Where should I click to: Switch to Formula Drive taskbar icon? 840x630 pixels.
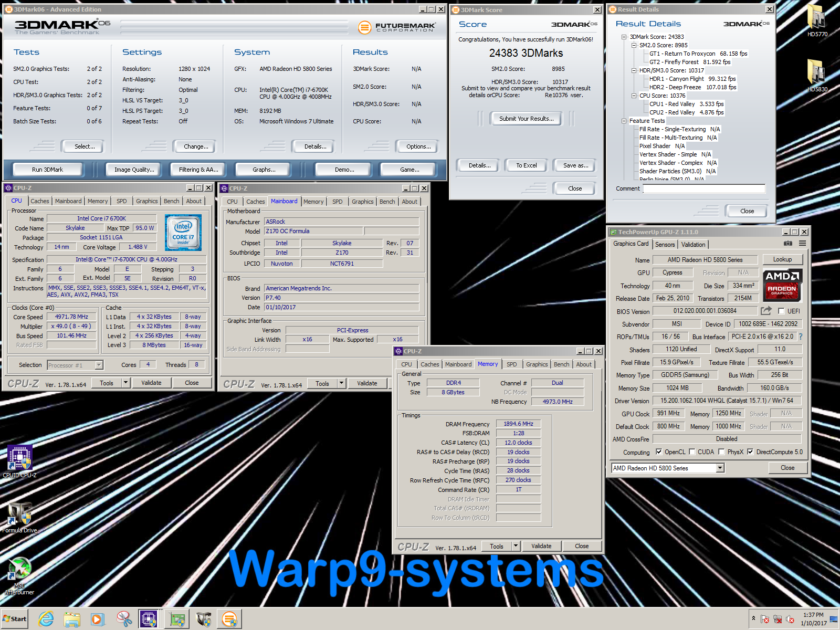204,619
